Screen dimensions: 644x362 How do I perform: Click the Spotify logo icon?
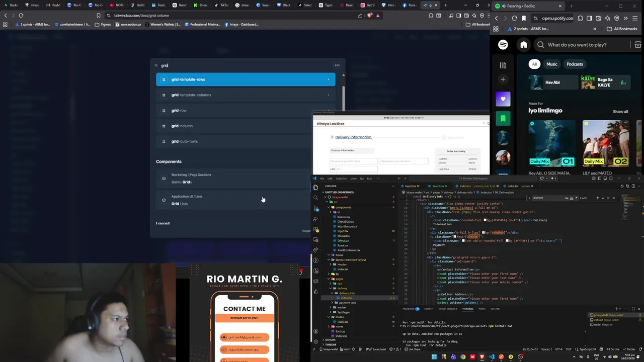(503, 45)
